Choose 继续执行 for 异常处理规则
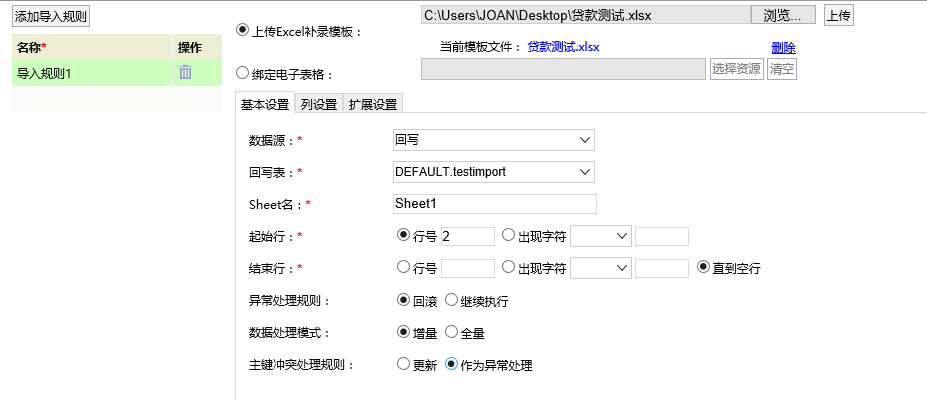 coord(451,300)
